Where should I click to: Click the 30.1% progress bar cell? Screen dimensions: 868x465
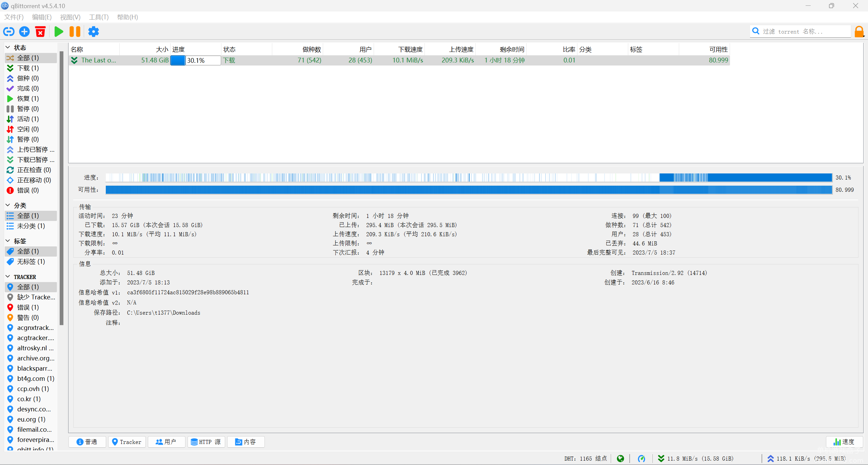[196, 60]
